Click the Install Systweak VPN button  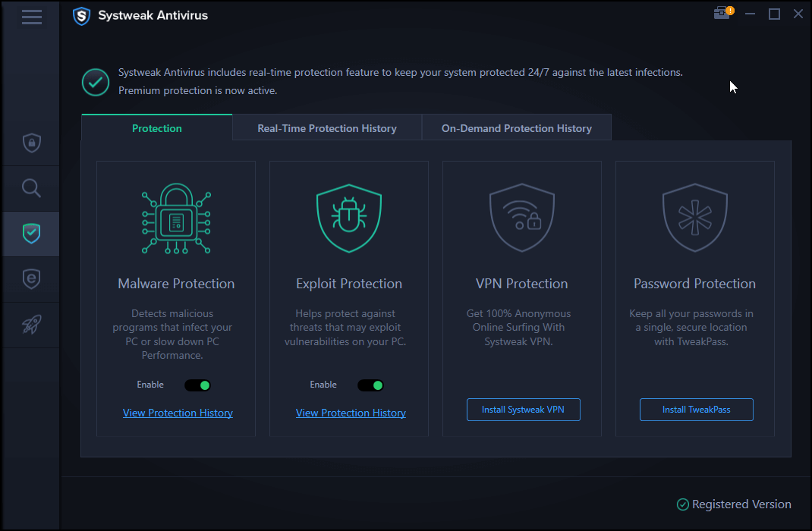click(x=523, y=410)
